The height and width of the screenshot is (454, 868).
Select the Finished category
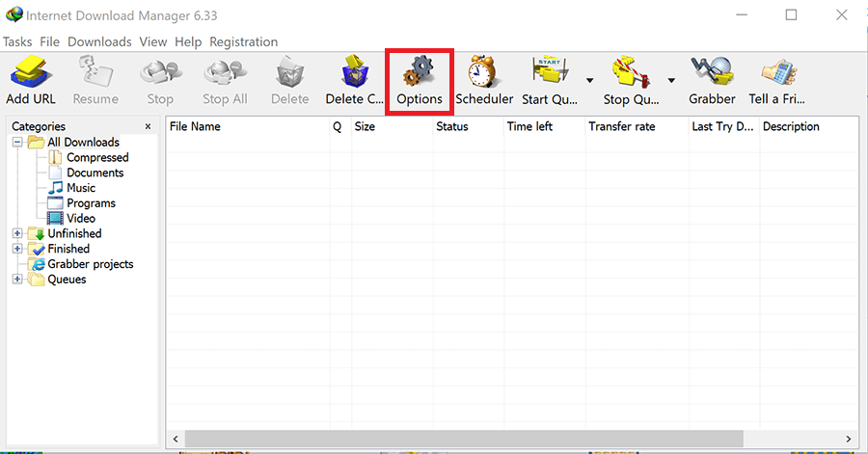(68, 249)
